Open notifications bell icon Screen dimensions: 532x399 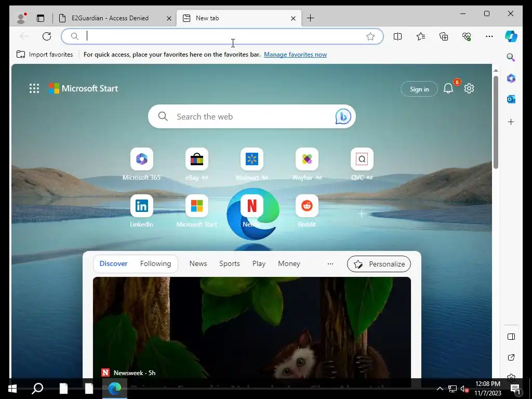[x=448, y=88]
